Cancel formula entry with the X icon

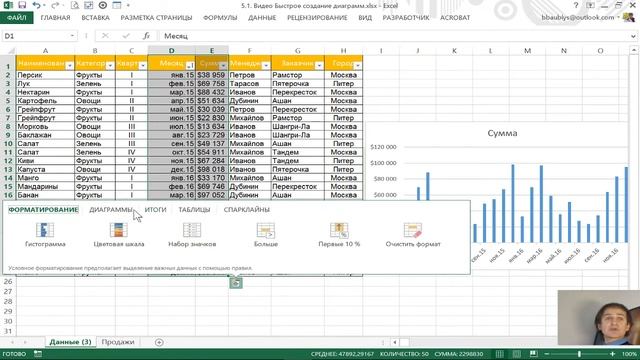(x=105, y=36)
